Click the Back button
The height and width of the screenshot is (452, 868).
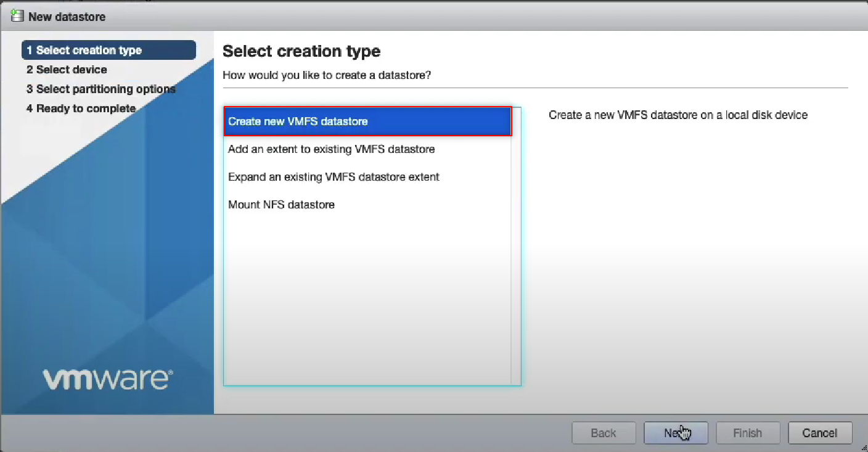tap(604, 433)
